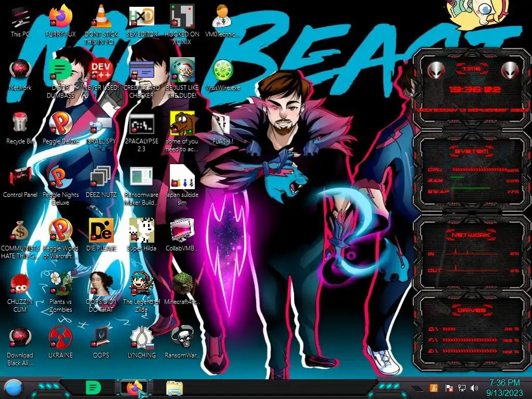This screenshot has height=399, width=532.
Task: Select the DEEZ NUTZ shortcut
Action: 101,177
